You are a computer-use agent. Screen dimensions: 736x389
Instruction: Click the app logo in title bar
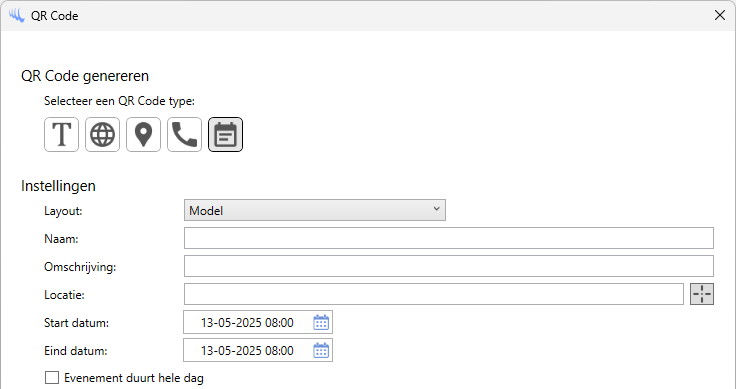tap(16, 15)
